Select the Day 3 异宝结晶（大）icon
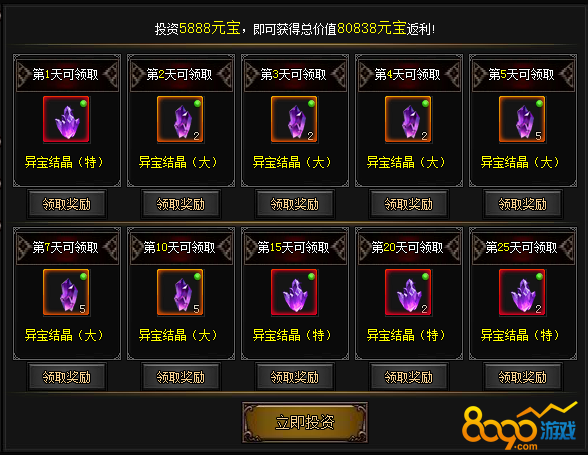Viewport: 588px width, 455px height. click(x=294, y=119)
